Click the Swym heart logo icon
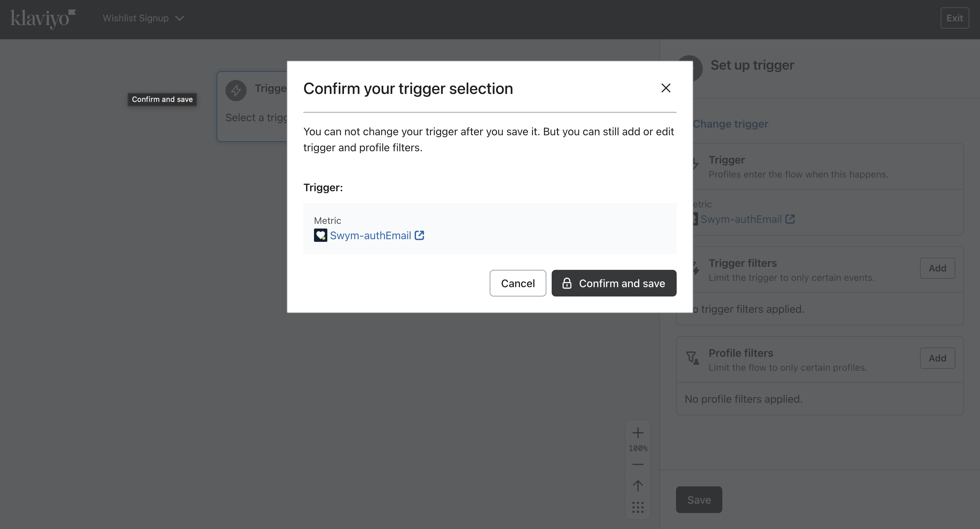Image resolution: width=980 pixels, height=529 pixels. pos(320,236)
